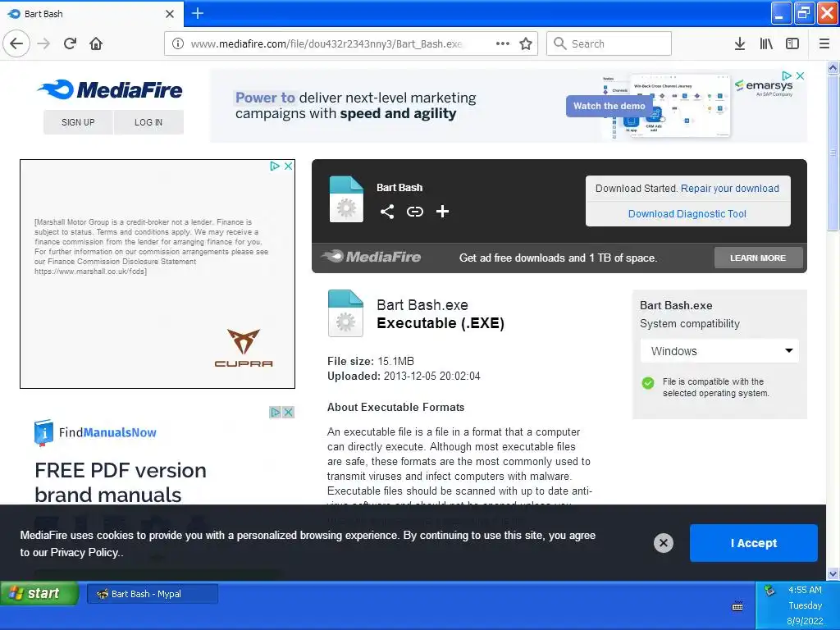Click the Repair your download link
840x630 pixels.
click(x=729, y=189)
